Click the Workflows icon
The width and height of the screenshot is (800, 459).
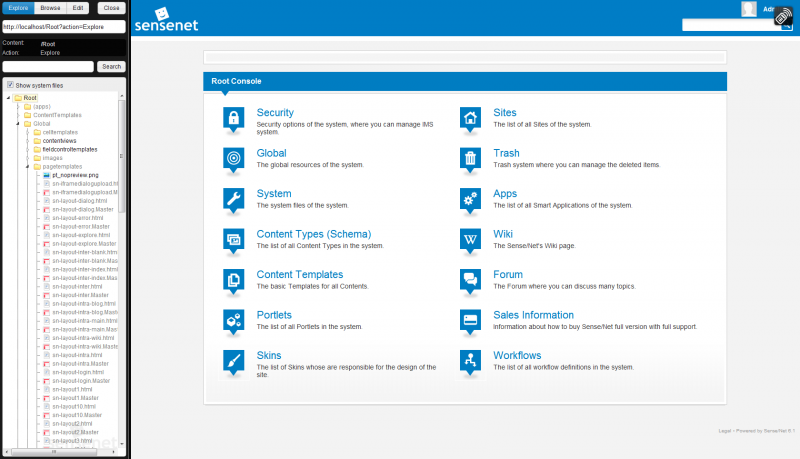pyautogui.click(x=470, y=363)
